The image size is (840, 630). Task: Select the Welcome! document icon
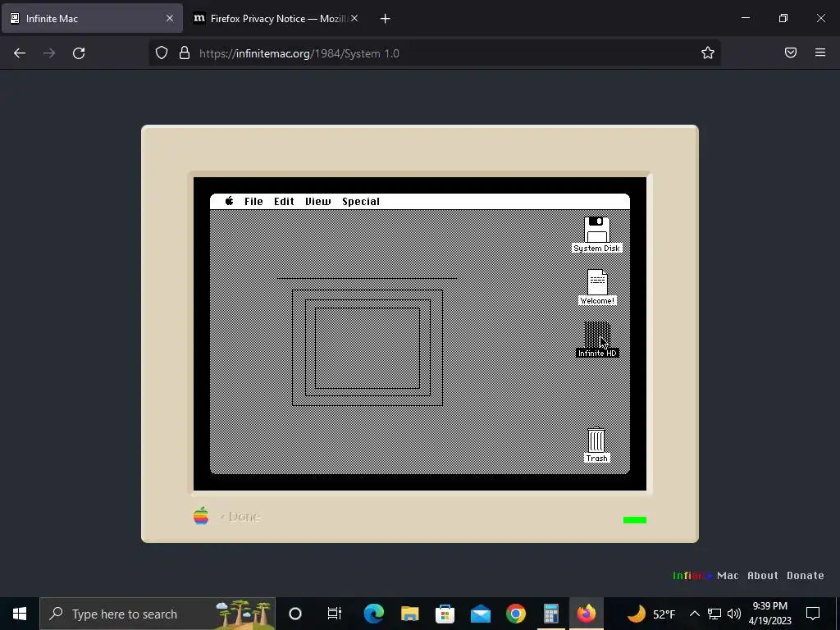[x=597, y=282]
